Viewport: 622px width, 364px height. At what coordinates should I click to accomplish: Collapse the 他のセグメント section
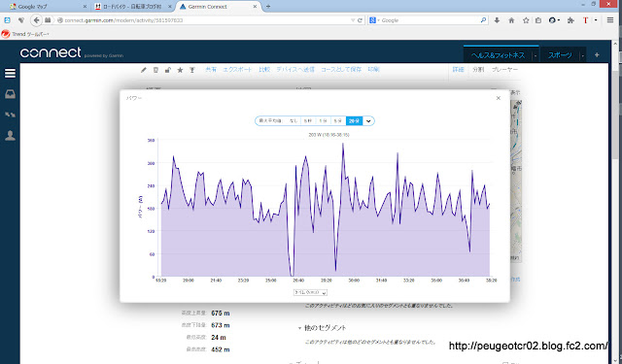[299, 328]
